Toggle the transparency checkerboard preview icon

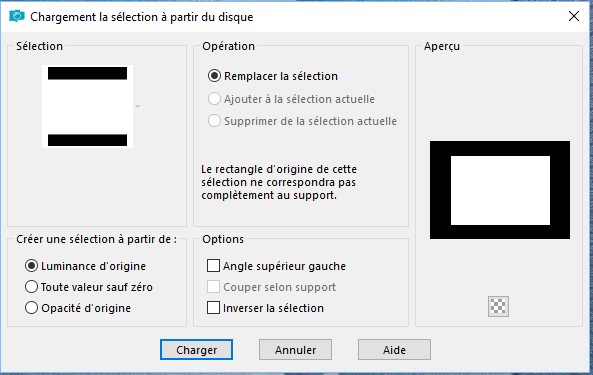(498, 306)
